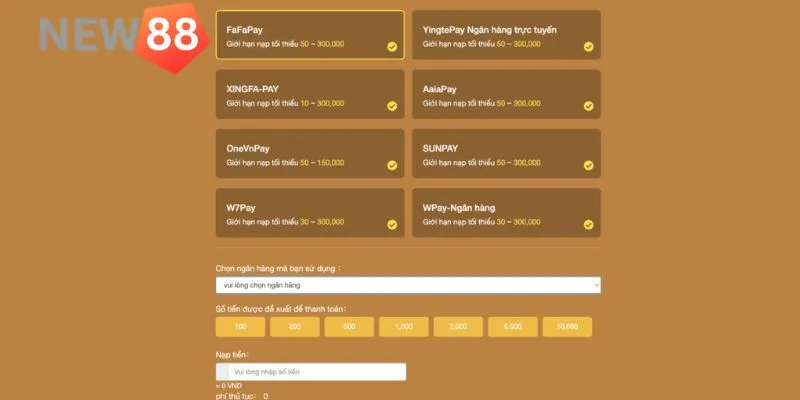Click the checkmark icon on W7Pay

[x=392, y=224]
